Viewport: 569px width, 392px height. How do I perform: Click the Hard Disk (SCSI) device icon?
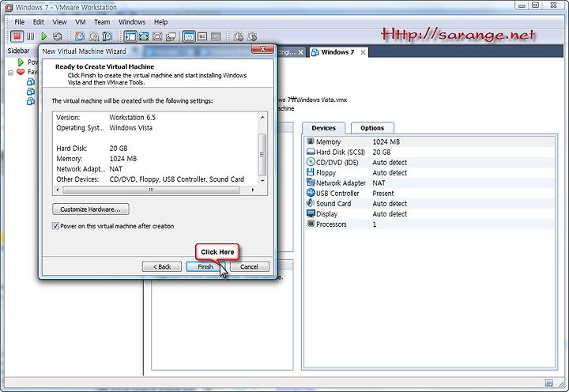point(311,152)
